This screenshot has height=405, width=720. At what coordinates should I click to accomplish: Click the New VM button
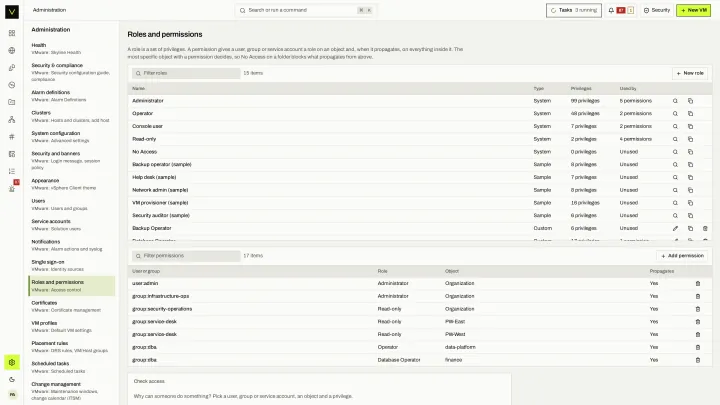pyautogui.click(x=693, y=10)
